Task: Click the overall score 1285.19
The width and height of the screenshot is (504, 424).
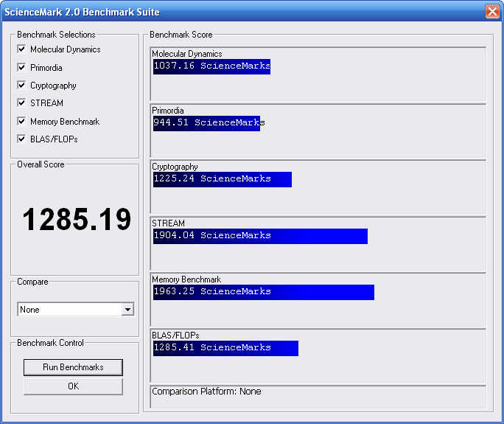Action: [x=77, y=220]
